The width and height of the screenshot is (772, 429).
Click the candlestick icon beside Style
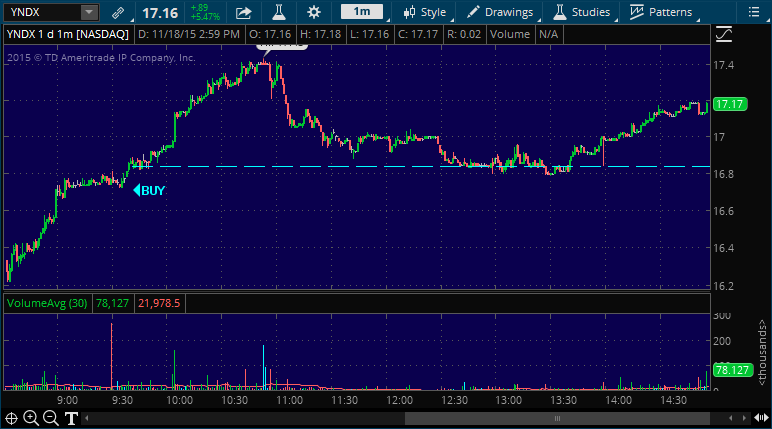[x=409, y=12]
